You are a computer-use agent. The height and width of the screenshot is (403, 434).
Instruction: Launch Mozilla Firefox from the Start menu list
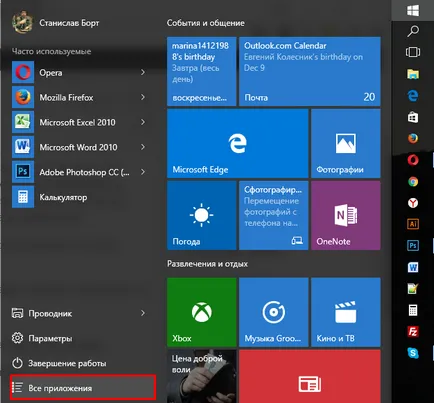click(79, 97)
